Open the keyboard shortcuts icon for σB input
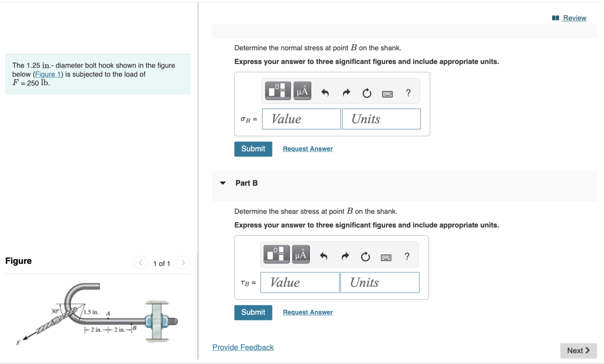 [x=387, y=94]
